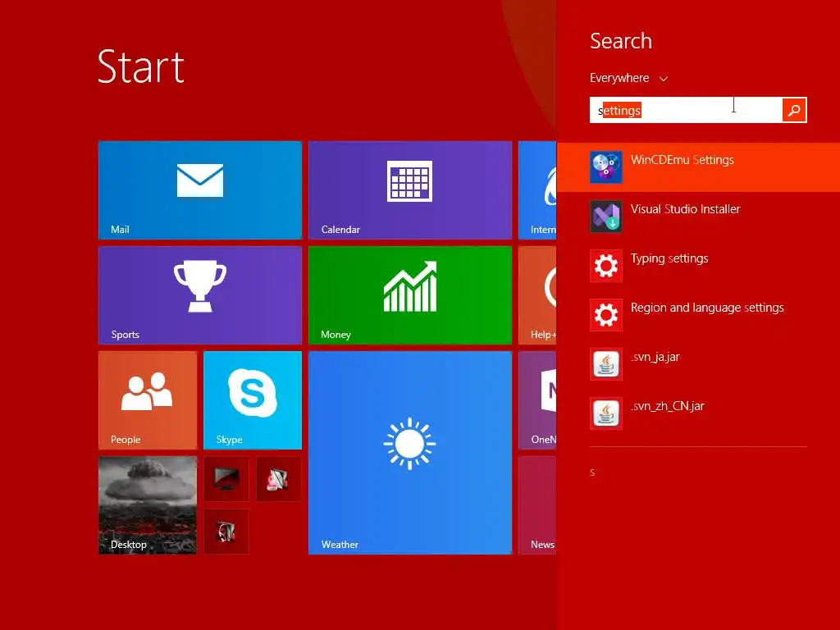Click the Typing settings gear icon
This screenshot has width=840, height=630.
(x=606, y=266)
